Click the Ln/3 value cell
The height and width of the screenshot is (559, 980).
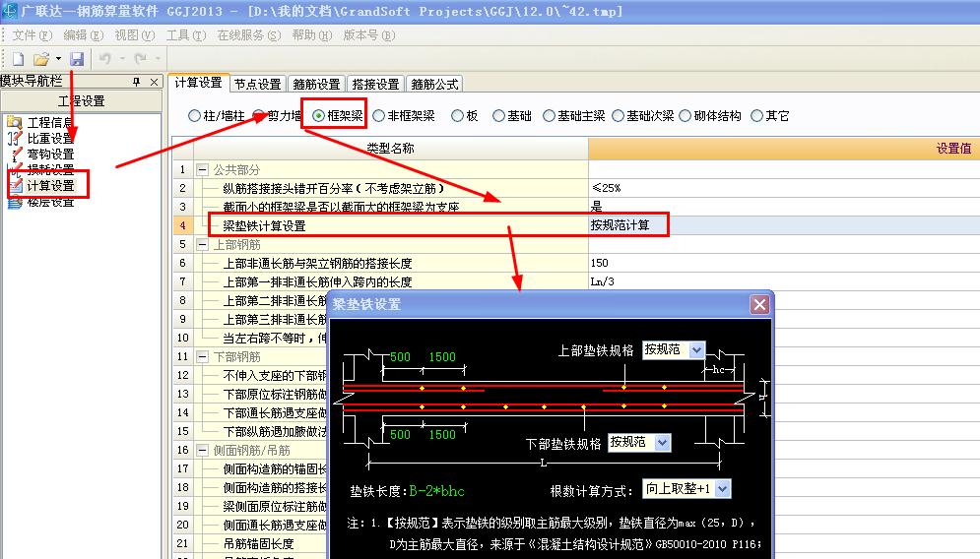pos(784,281)
